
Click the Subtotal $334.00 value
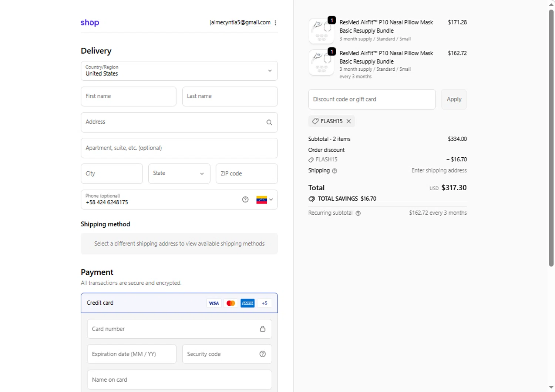click(x=457, y=139)
